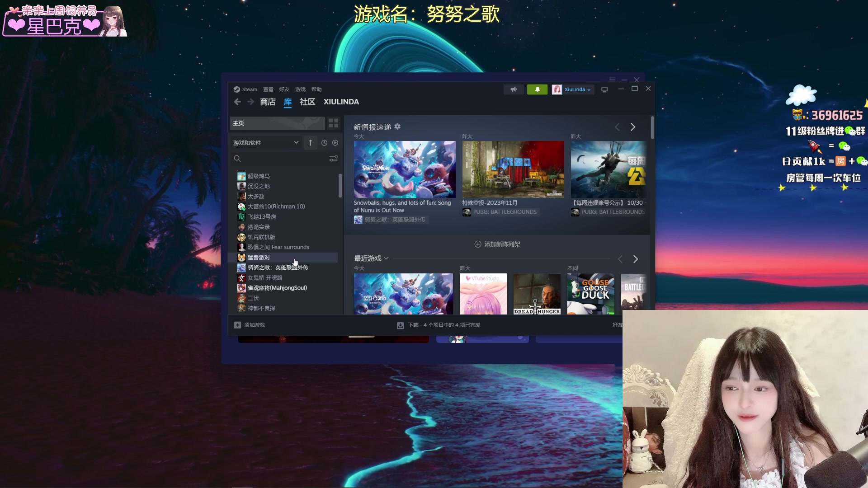Switch to the 社区 tab
868x488 pixels.
tap(307, 102)
